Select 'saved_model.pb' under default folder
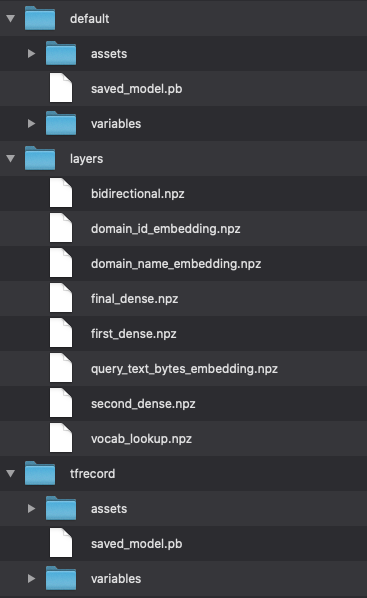 [137, 89]
